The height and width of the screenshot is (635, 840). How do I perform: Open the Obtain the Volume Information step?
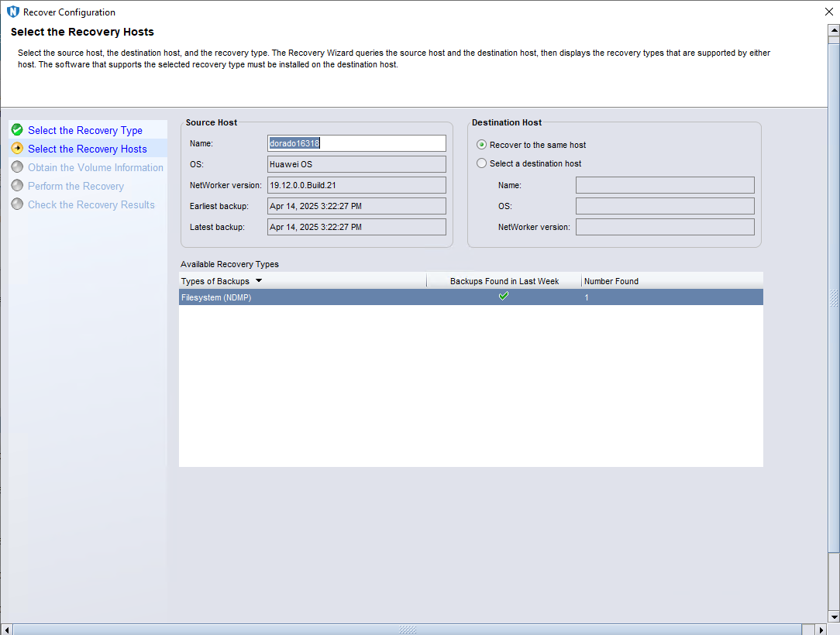coord(95,167)
